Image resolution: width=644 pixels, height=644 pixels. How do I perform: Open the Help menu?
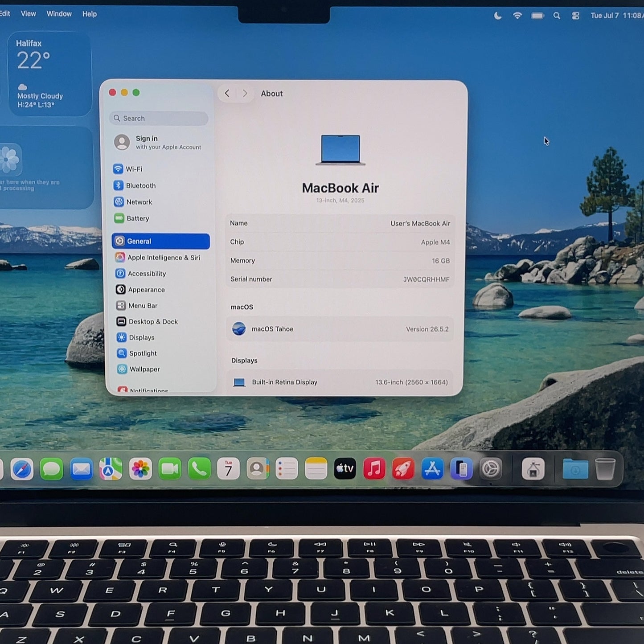click(90, 14)
